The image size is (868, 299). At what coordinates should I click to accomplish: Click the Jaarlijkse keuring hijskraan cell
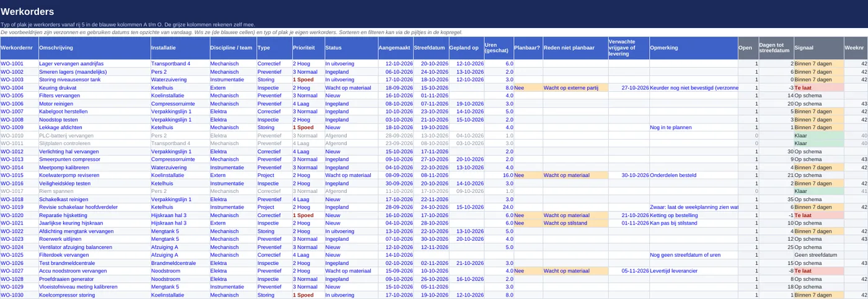click(x=94, y=223)
